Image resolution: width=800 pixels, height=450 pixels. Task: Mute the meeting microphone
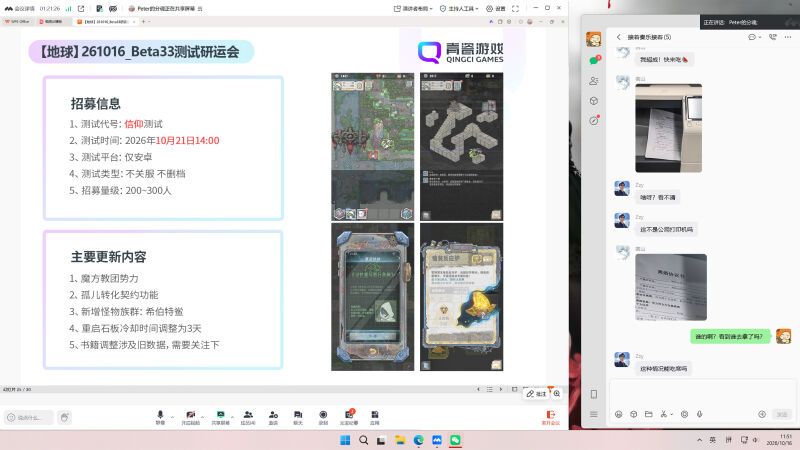tap(160, 417)
